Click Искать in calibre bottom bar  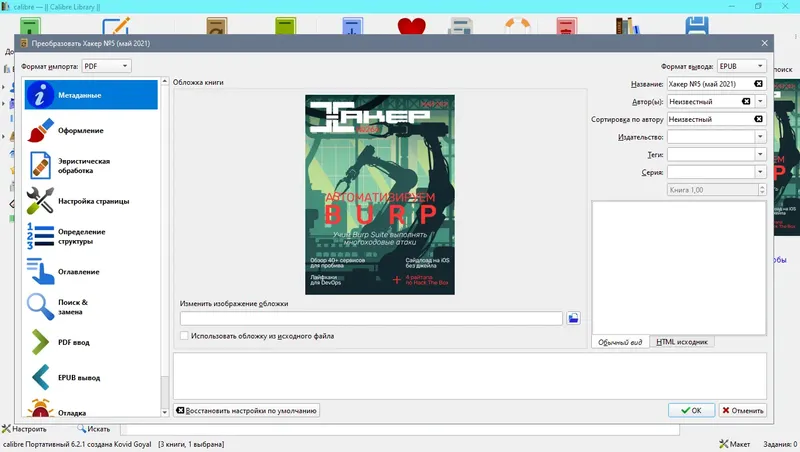click(x=94, y=429)
